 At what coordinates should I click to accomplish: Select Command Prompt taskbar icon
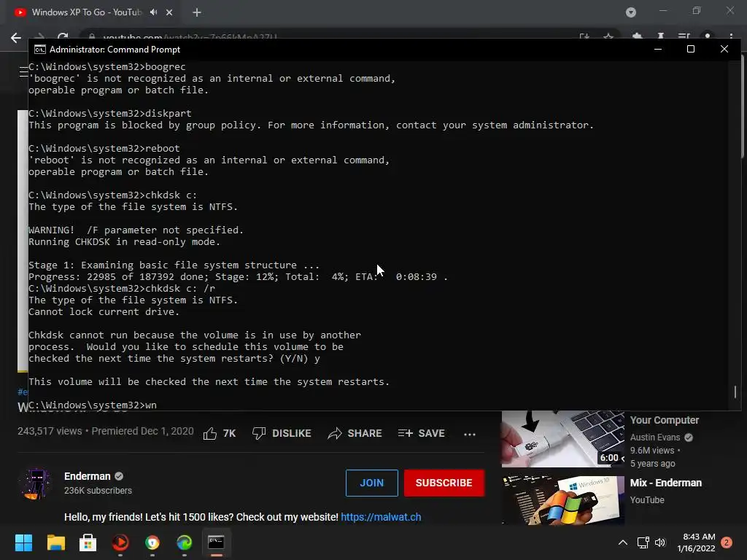[x=216, y=542]
